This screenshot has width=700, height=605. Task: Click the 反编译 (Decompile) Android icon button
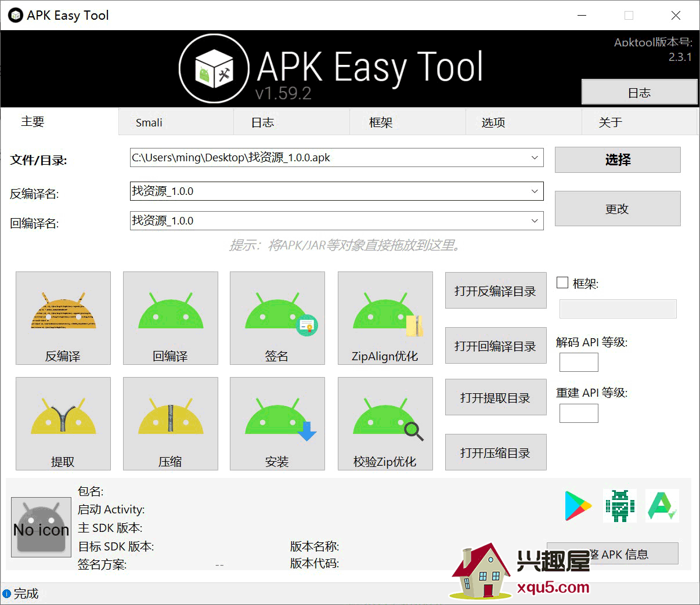tap(63, 318)
